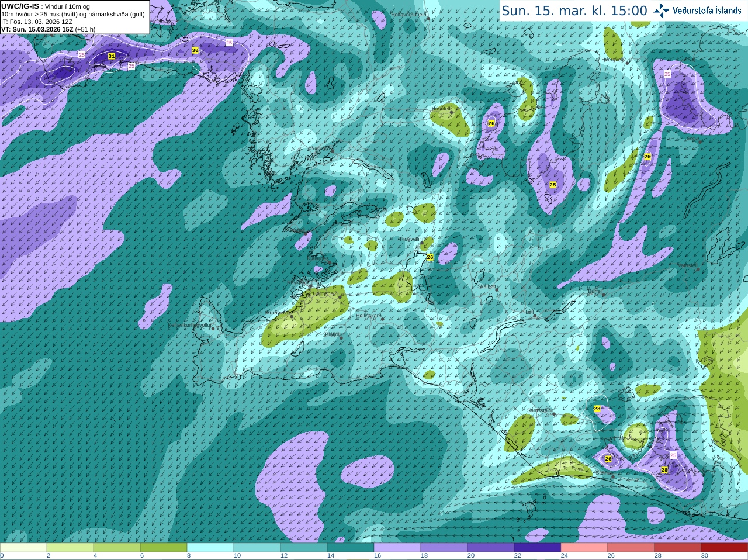Click the Bláfjöll station label
748x560 pixels.
click(x=333, y=334)
